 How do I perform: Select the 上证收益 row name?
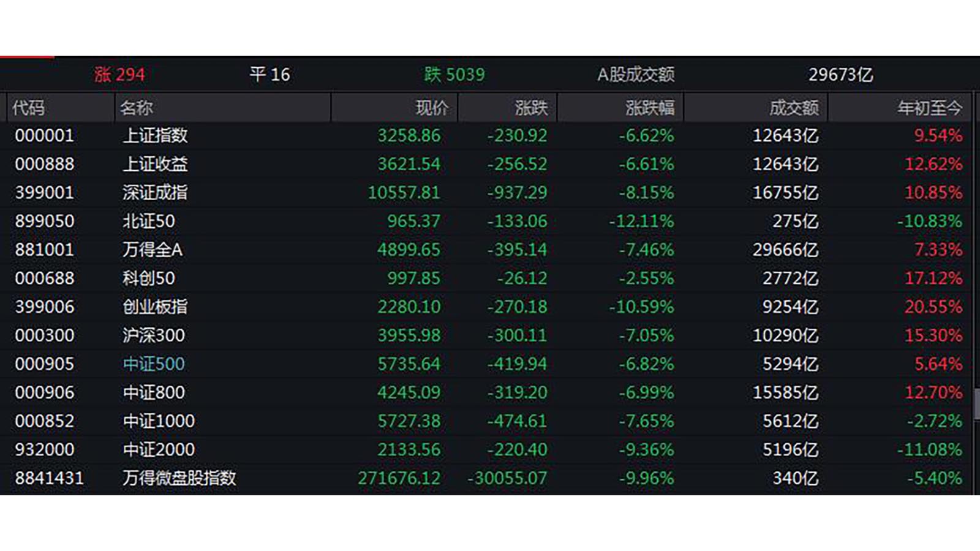(155, 164)
